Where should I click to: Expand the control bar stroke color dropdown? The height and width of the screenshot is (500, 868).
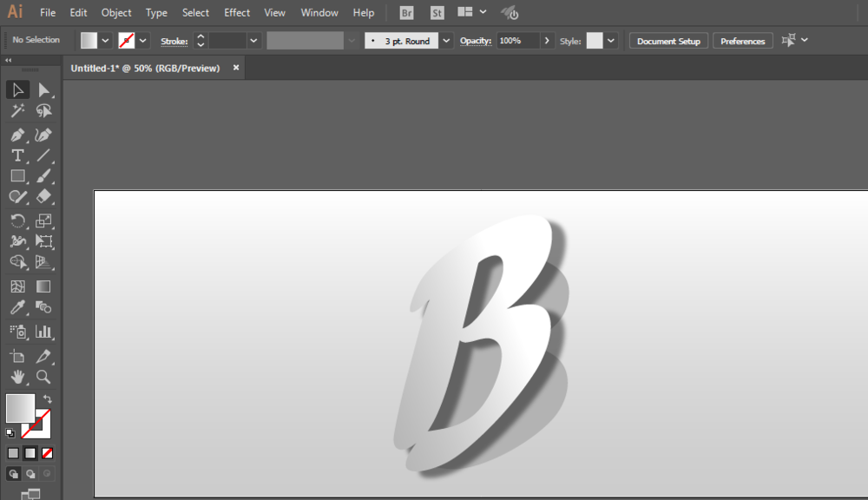[143, 41]
